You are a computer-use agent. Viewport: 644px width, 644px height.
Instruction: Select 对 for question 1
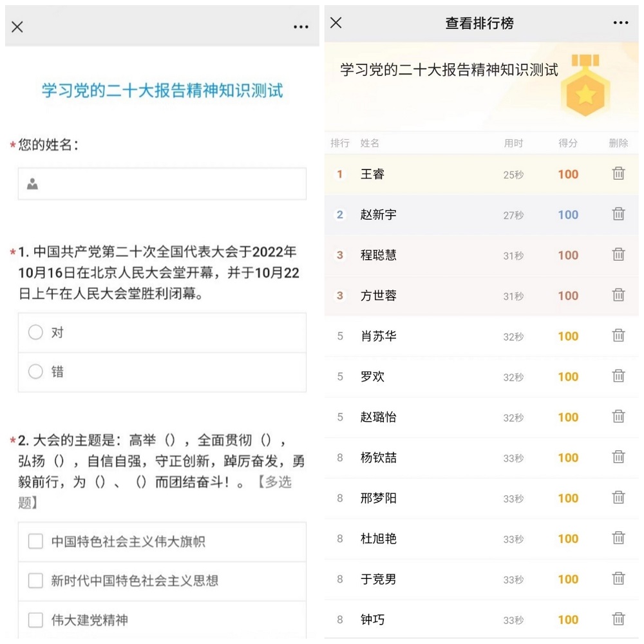click(x=36, y=332)
